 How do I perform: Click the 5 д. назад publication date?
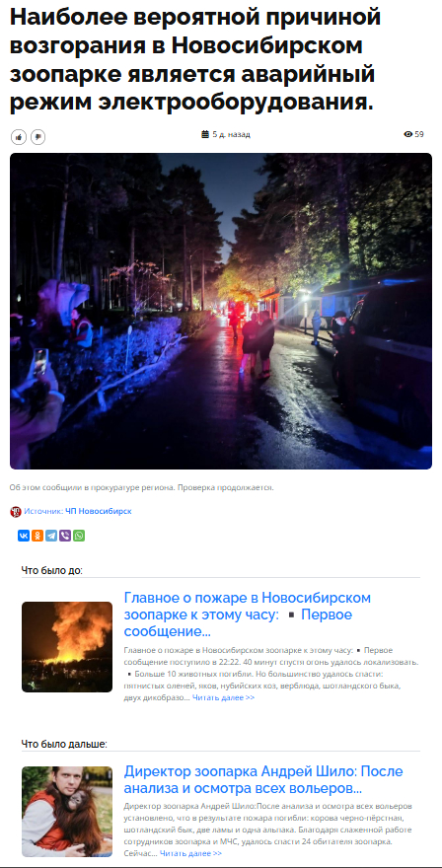pos(231,134)
